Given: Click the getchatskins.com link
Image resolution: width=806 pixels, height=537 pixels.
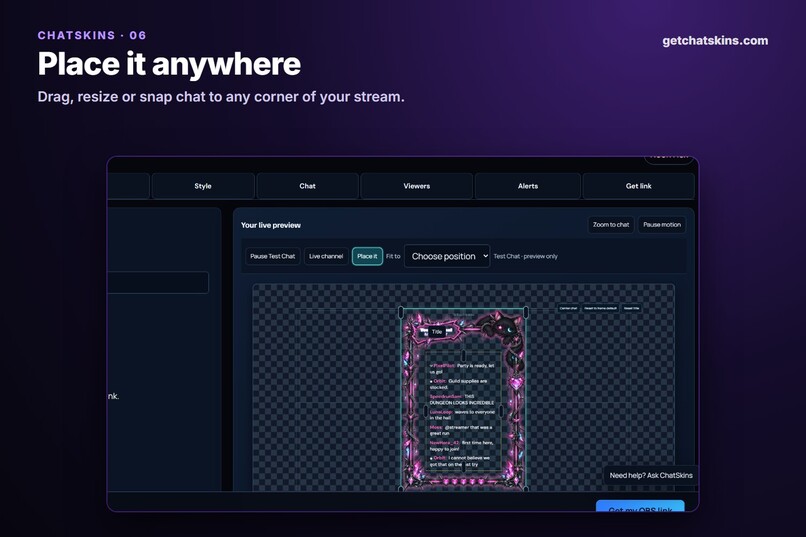Looking at the screenshot, I should coord(715,41).
